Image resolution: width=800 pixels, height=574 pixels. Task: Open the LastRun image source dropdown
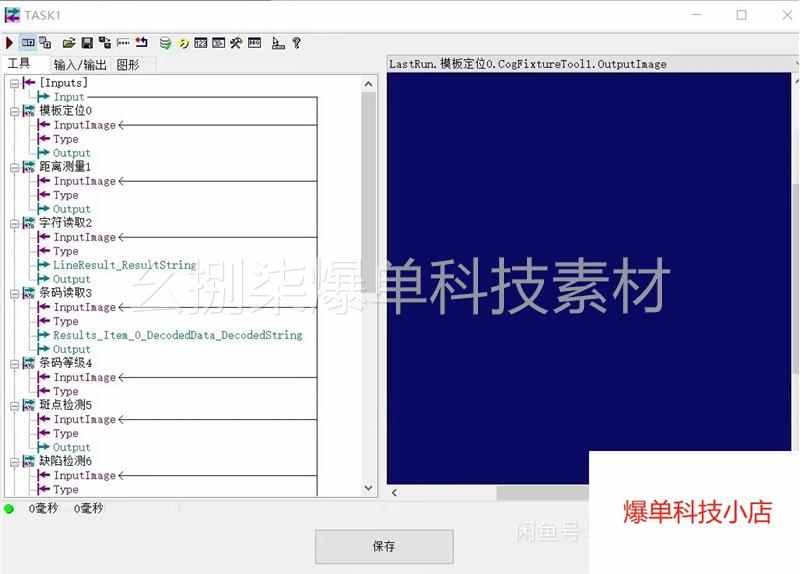pyautogui.click(x=592, y=64)
